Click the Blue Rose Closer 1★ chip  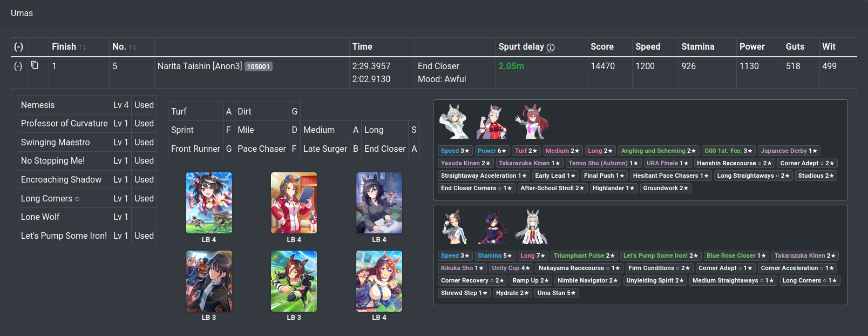[x=736, y=256]
